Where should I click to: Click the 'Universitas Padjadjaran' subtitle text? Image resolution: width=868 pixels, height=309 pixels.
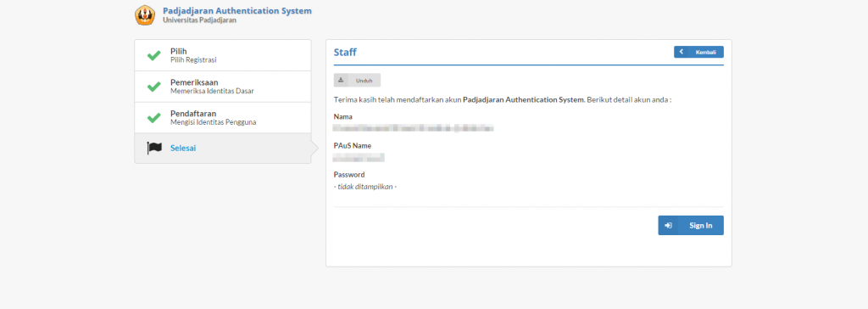[x=199, y=20]
